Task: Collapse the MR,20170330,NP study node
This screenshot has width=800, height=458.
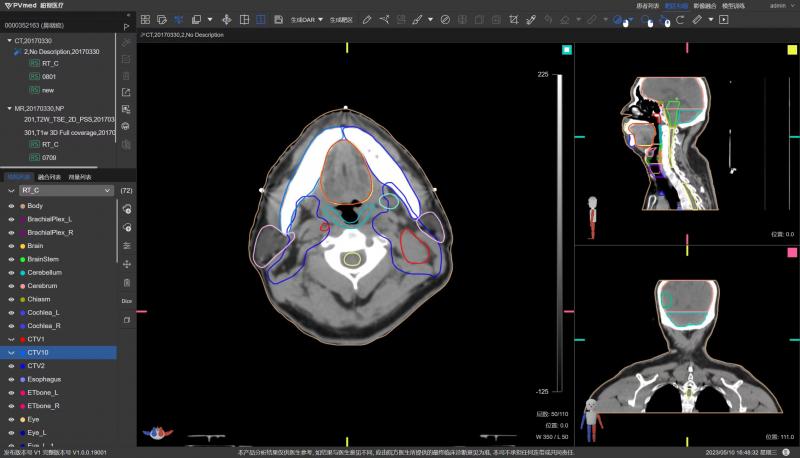Action: 10,108
